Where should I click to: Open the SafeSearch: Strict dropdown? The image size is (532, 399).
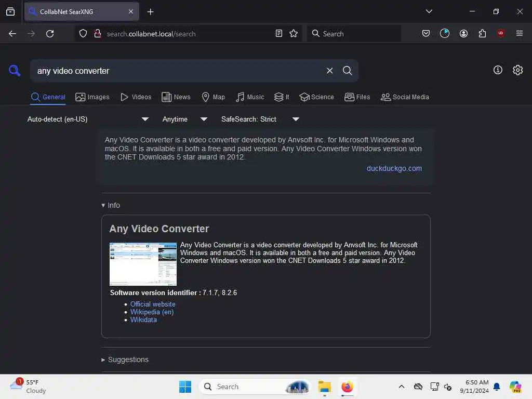pos(260,119)
